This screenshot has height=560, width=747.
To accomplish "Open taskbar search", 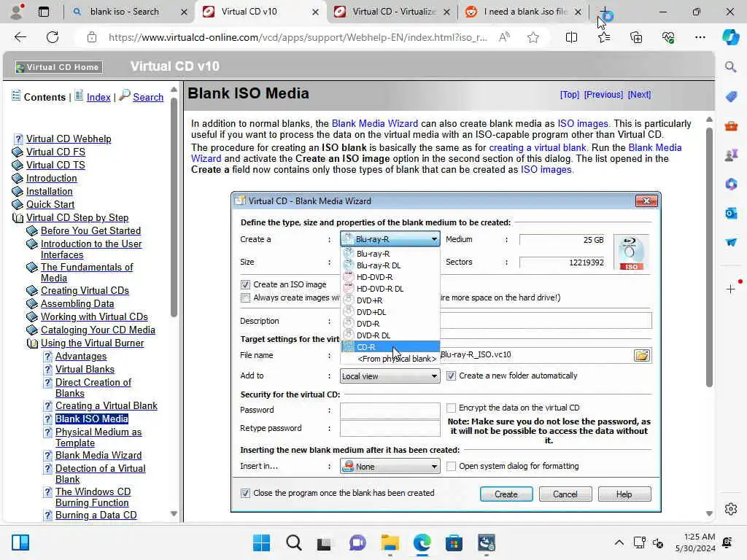I will coord(293,542).
